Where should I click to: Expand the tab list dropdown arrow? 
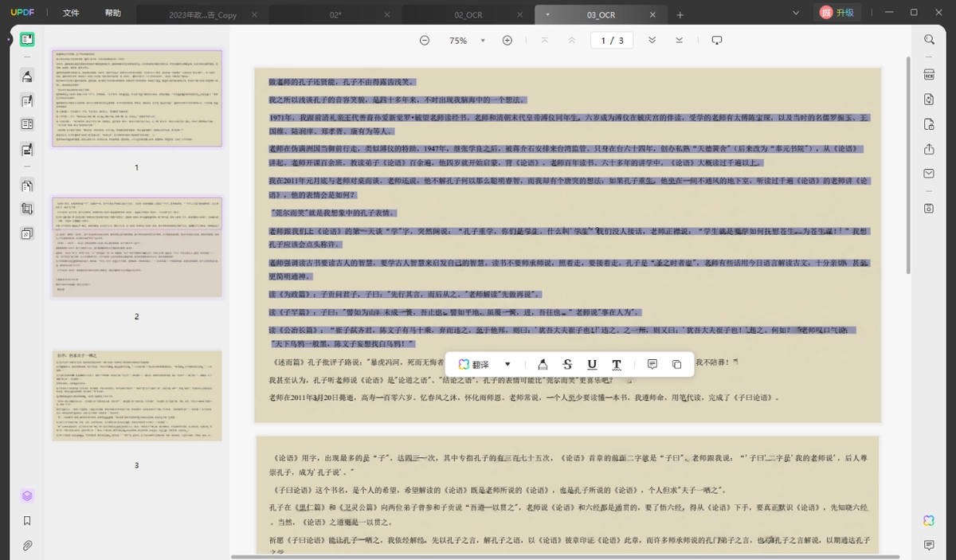(796, 13)
